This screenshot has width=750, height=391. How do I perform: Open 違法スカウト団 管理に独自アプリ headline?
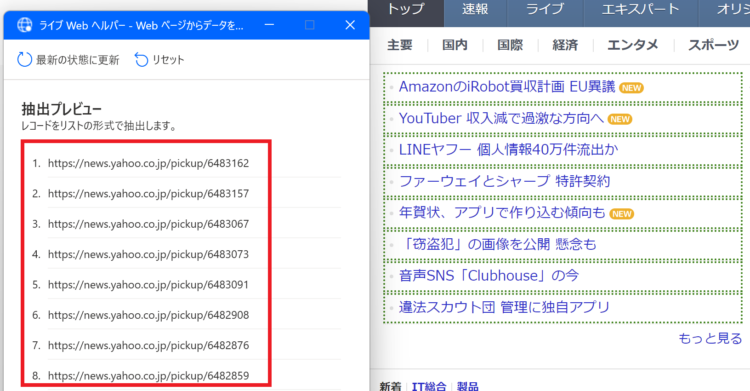tap(505, 307)
